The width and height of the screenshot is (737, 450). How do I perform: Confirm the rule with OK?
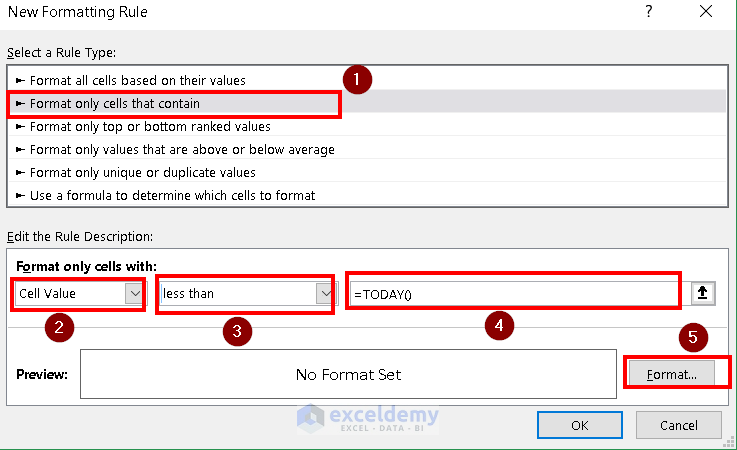(x=579, y=425)
